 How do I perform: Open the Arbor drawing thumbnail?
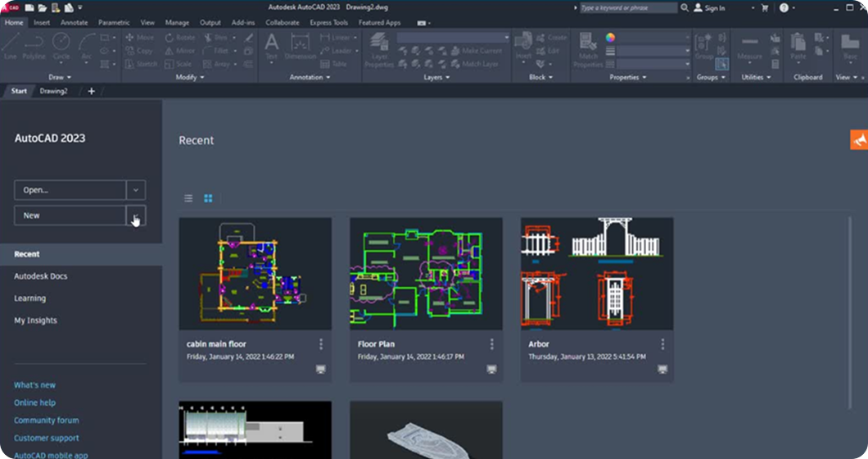(x=597, y=274)
